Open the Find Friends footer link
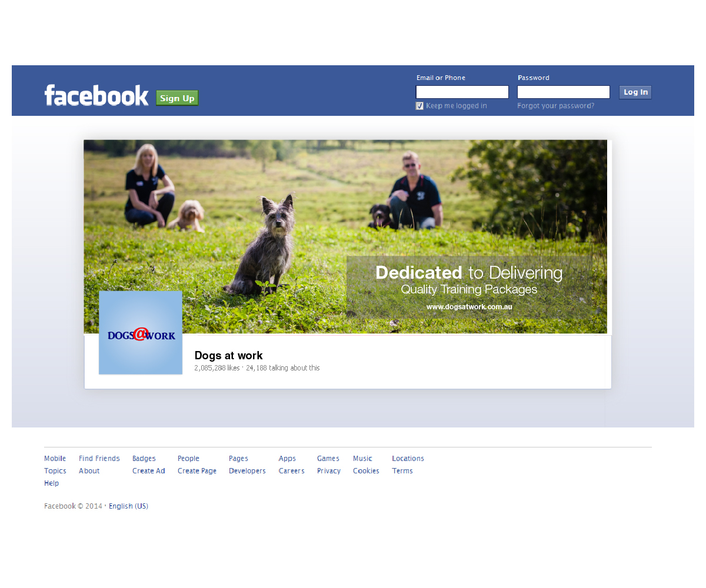The height and width of the screenshot is (588, 706). 99,459
